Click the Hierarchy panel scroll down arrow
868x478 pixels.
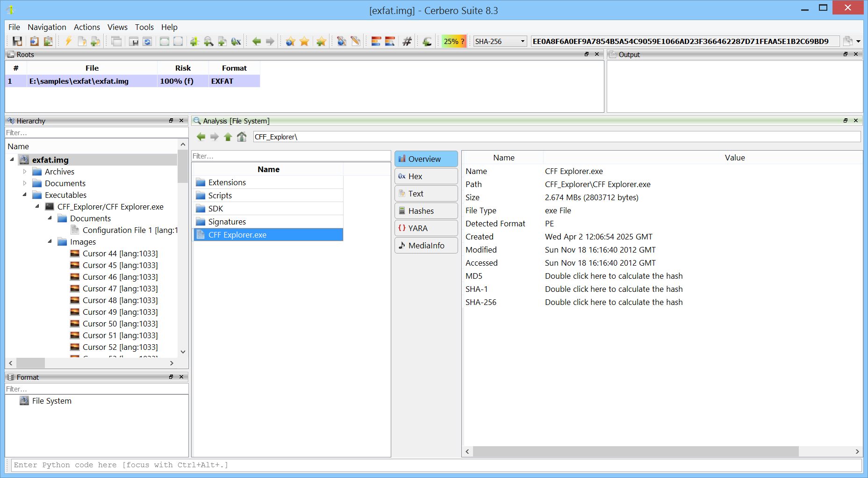(x=183, y=352)
